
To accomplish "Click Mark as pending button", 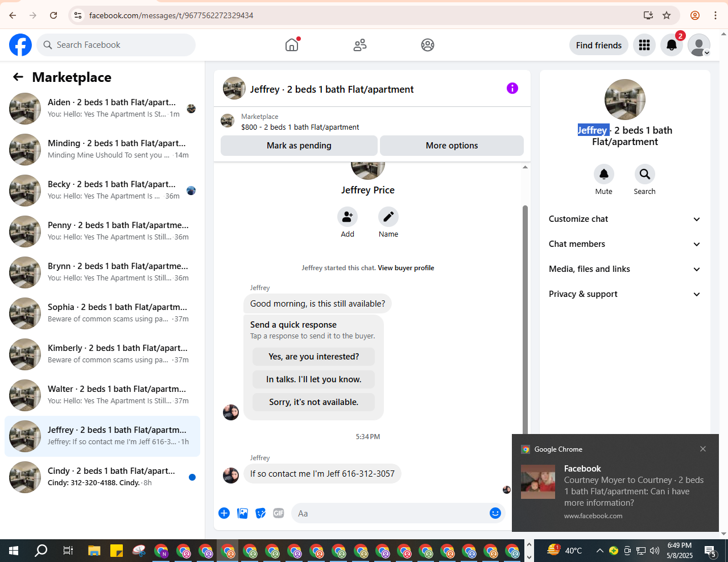I will click(x=299, y=146).
